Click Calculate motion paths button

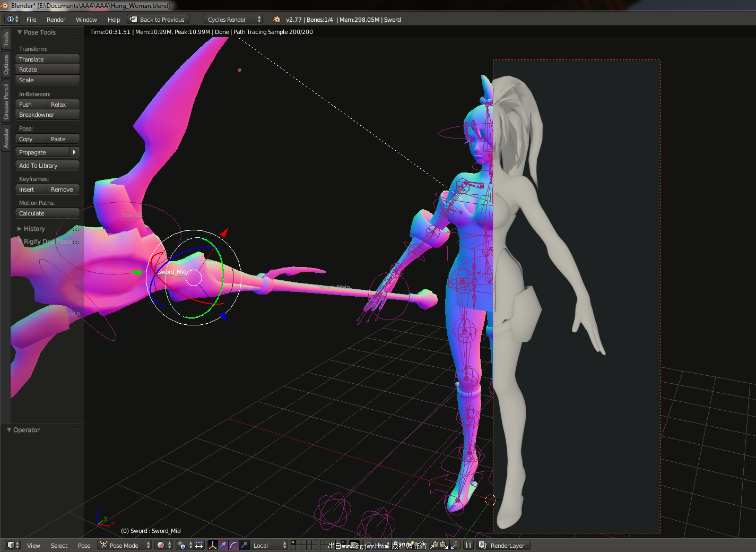pyautogui.click(x=47, y=213)
